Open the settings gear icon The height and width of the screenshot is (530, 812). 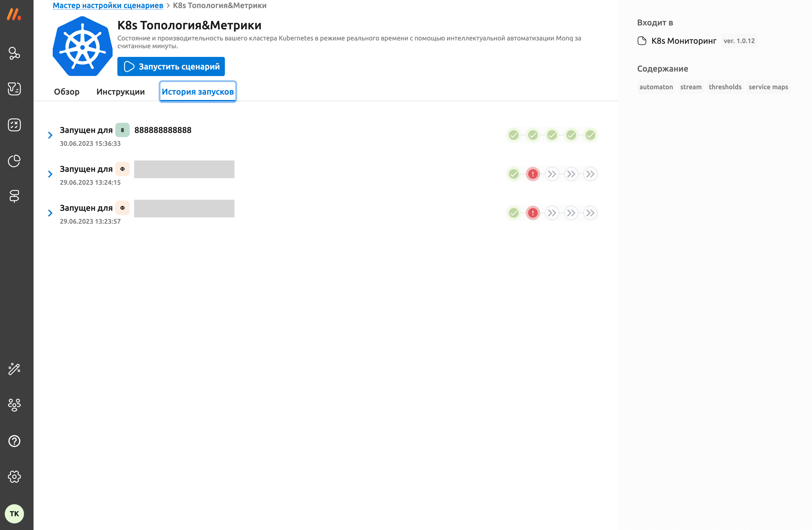point(14,477)
